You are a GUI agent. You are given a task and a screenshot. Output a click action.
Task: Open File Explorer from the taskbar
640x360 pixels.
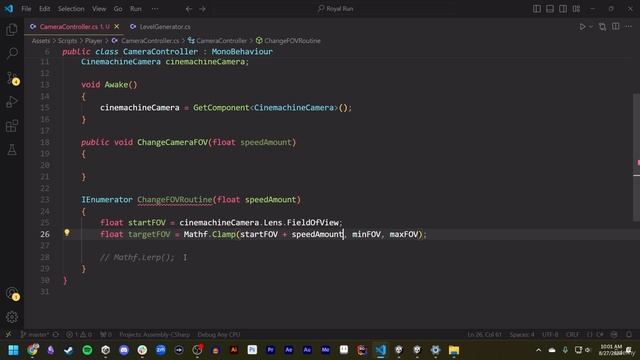point(453,350)
